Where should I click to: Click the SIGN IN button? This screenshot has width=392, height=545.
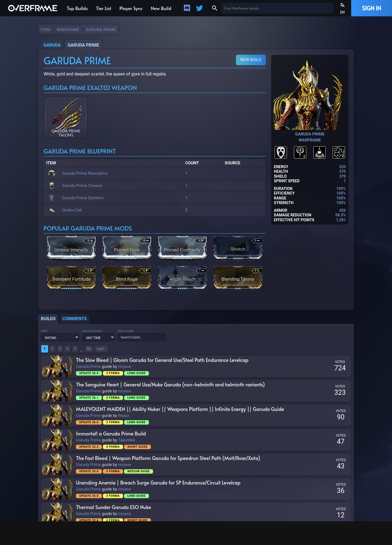[x=372, y=8]
